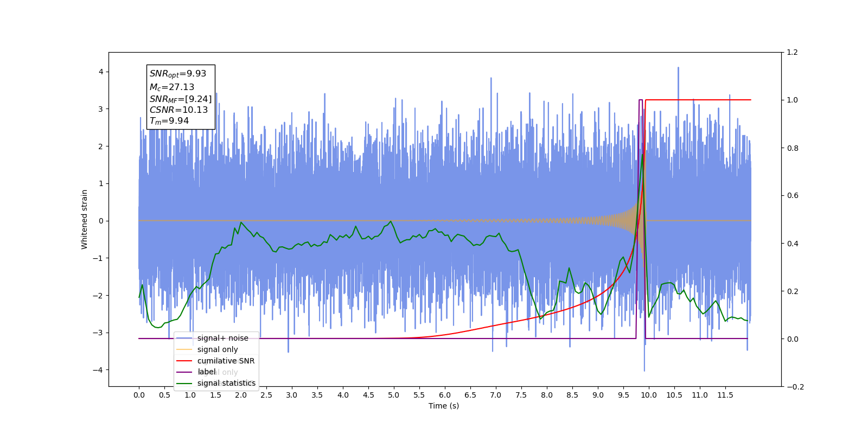Click the green statistics peak near 2.0 s
Screen dimensions: 868x434
click(x=241, y=222)
